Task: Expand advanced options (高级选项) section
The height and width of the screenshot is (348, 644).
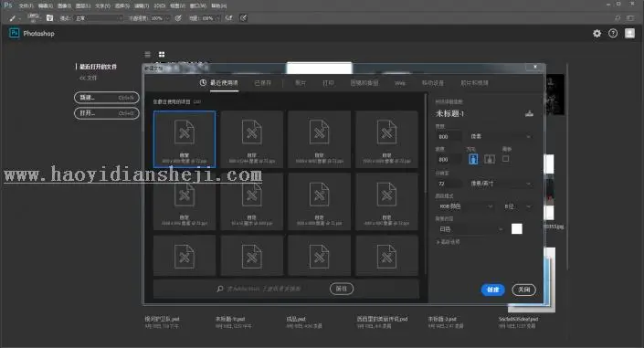Action: click(x=448, y=242)
